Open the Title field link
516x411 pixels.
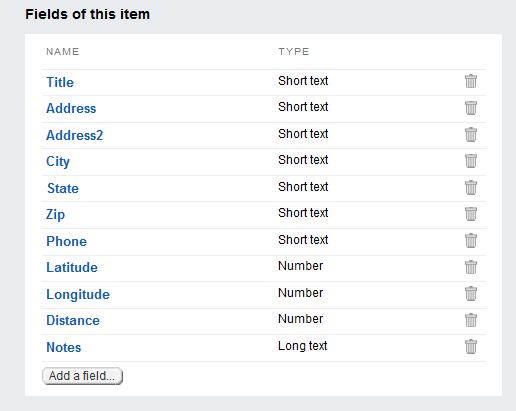pyautogui.click(x=60, y=82)
